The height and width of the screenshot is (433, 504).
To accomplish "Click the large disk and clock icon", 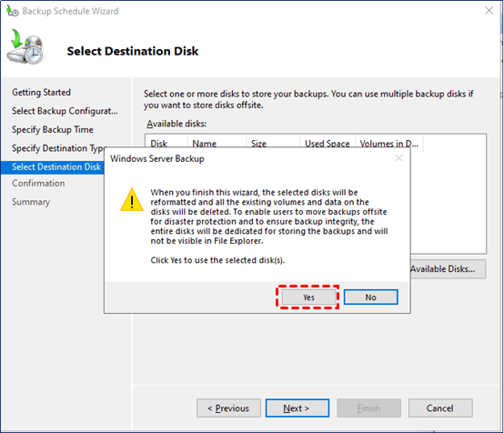I will (25, 47).
